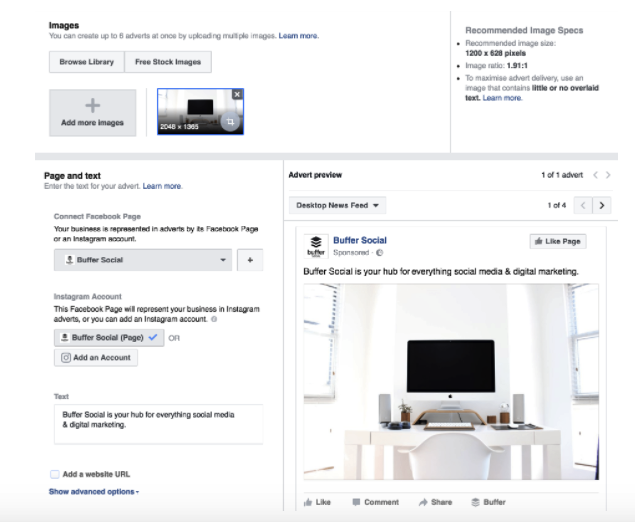
Task: Click the advert caption text in preview
Action: (x=441, y=271)
